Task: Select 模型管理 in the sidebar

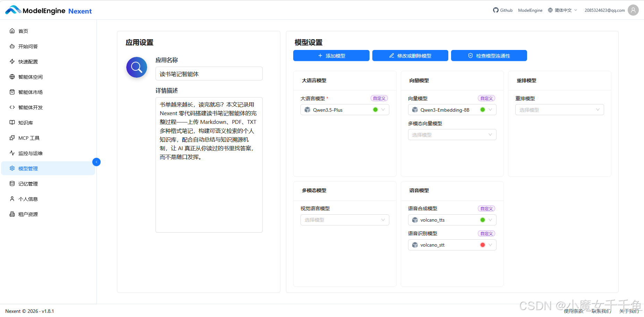Action: point(48,168)
